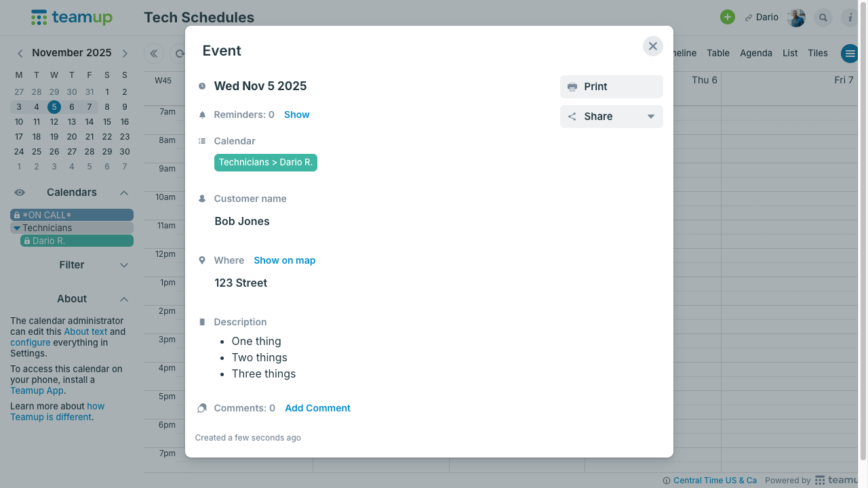Toggle the *ON CALL* calendar
Viewport: 868px width, 488px height.
click(72, 215)
